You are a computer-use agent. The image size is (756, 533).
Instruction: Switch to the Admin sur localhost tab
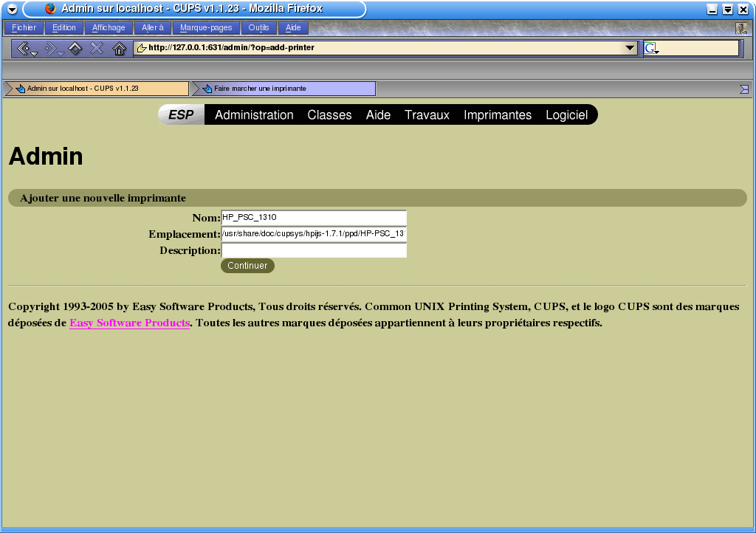coord(97,89)
